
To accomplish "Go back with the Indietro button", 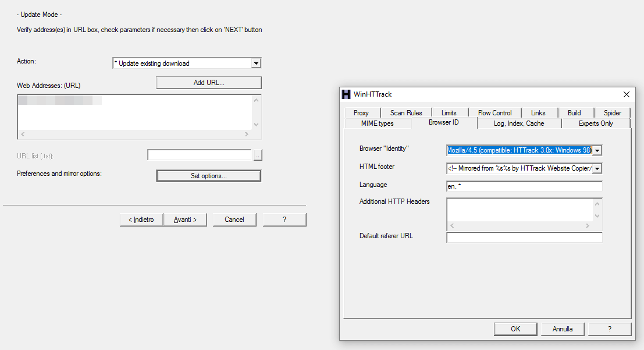I will click(141, 220).
